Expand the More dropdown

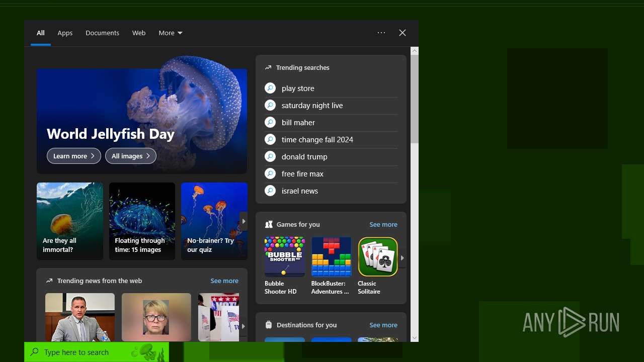coord(171,33)
